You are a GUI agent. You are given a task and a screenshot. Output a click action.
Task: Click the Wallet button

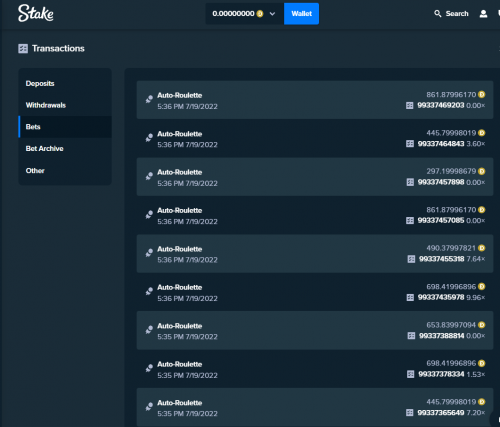pos(301,14)
